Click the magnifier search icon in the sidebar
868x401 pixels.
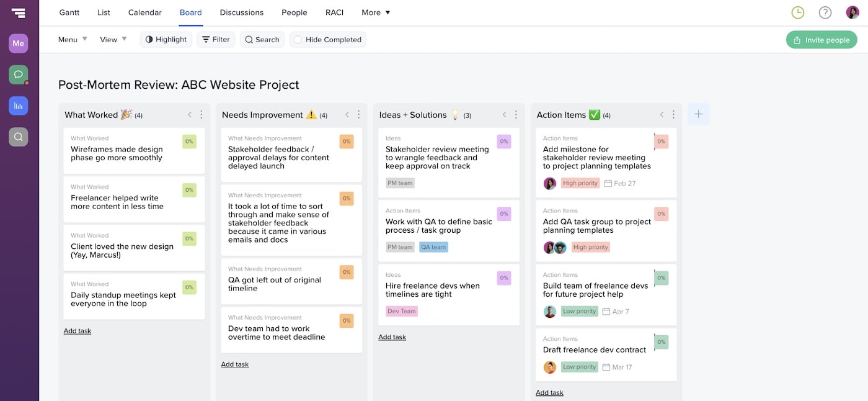18,136
